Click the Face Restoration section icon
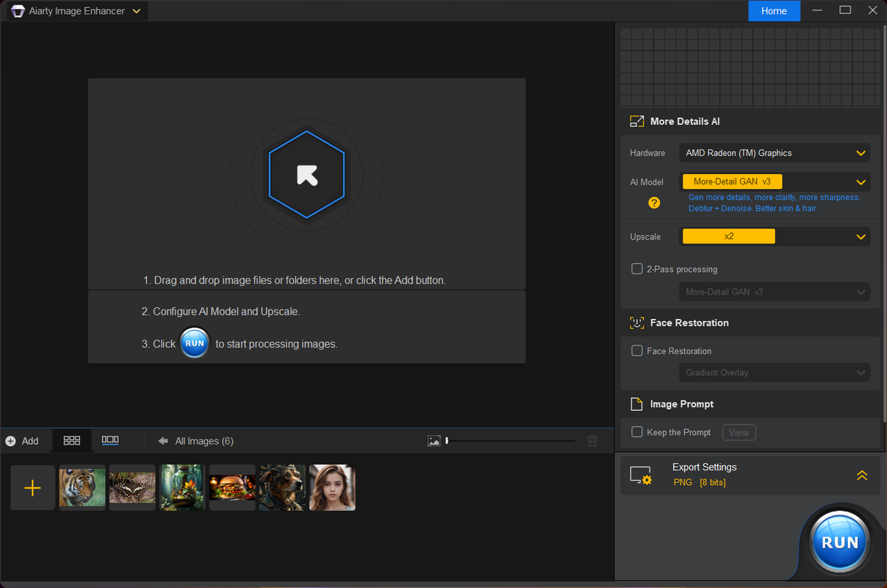Image resolution: width=887 pixels, height=588 pixels. (x=636, y=323)
